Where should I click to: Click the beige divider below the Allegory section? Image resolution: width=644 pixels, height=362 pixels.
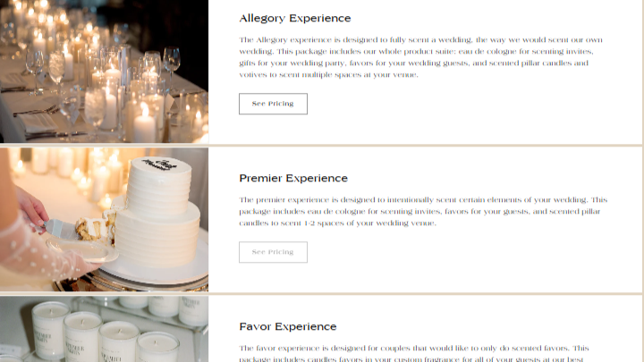[321, 146]
